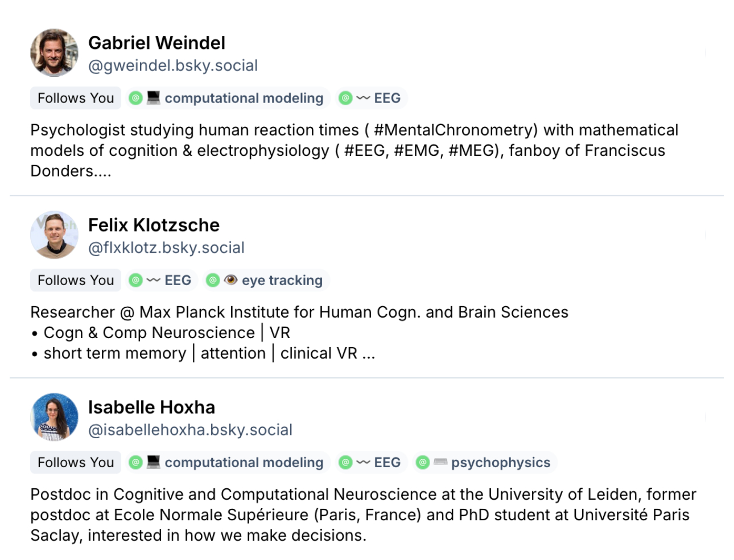Viewport: 734px width, 560px height.
Task: Click the Follows You badge under Felix Klotzsche
Action: coord(76,280)
